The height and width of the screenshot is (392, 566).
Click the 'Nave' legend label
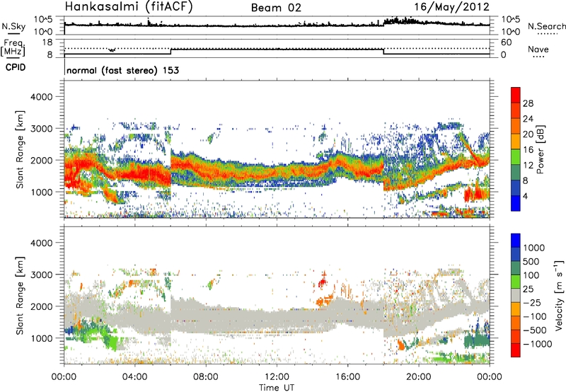538,49
